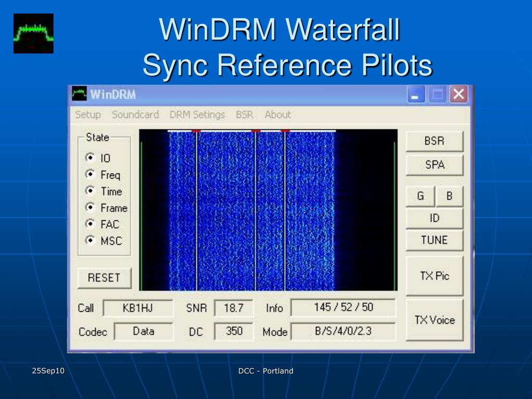Open the About menu
Image resolution: width=532 pixels, height=399 pixels.
(x=278, y=115)
